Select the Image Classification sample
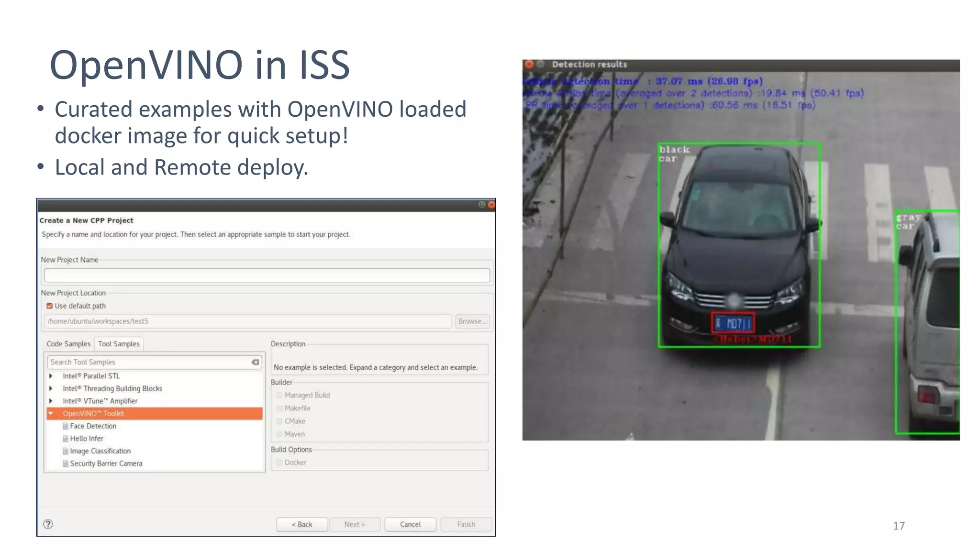Screen dimensions: 980x551 (x=100, y=451)
